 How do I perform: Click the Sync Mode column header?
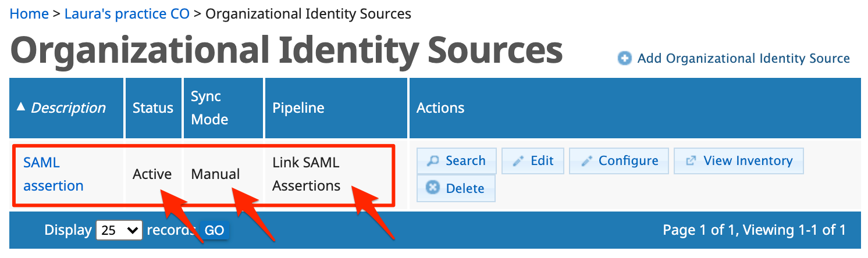click(209, 108)
